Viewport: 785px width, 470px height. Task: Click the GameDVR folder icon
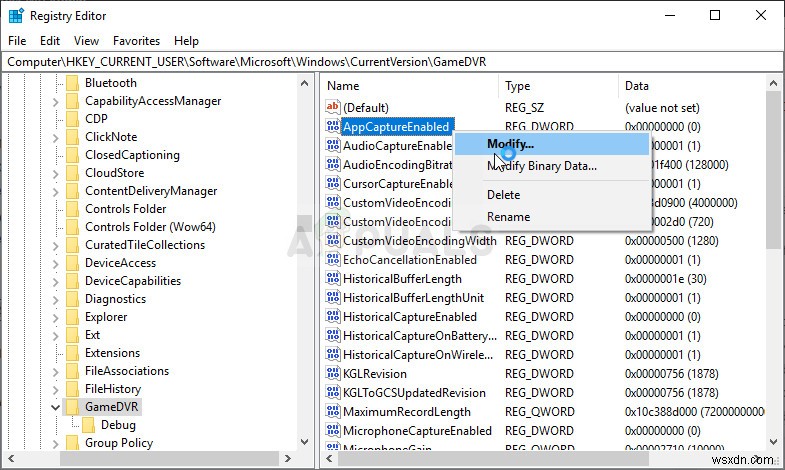coord(73,407)
